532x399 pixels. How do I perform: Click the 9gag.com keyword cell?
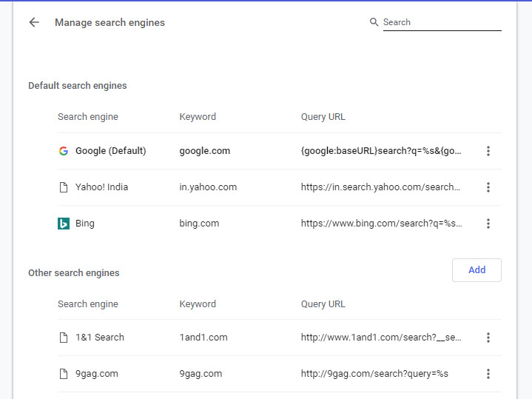point(201,374)
